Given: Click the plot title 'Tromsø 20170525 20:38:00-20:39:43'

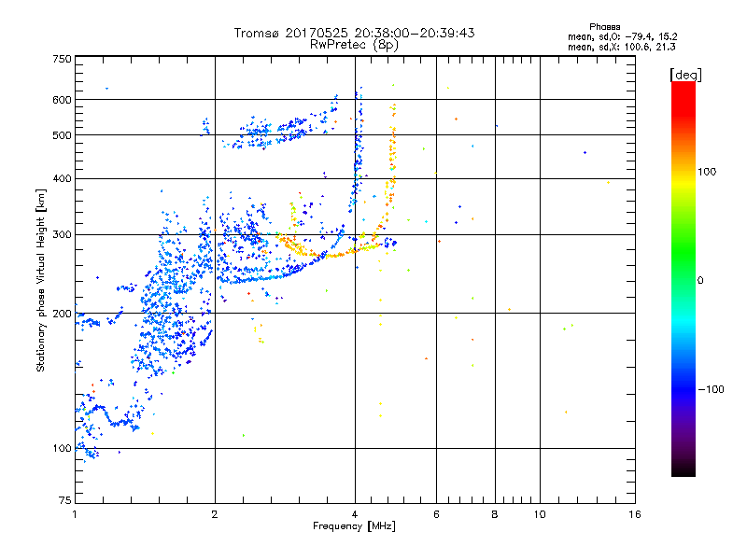Looking at the screenshot, I should [x=354, y=33].
